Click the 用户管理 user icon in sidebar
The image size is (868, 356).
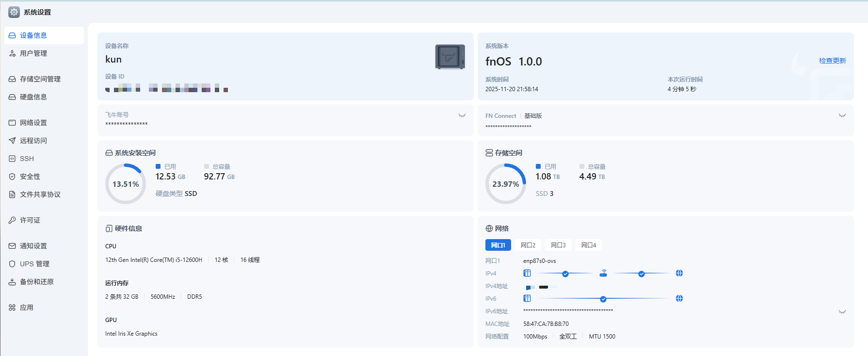click(12, 53)
